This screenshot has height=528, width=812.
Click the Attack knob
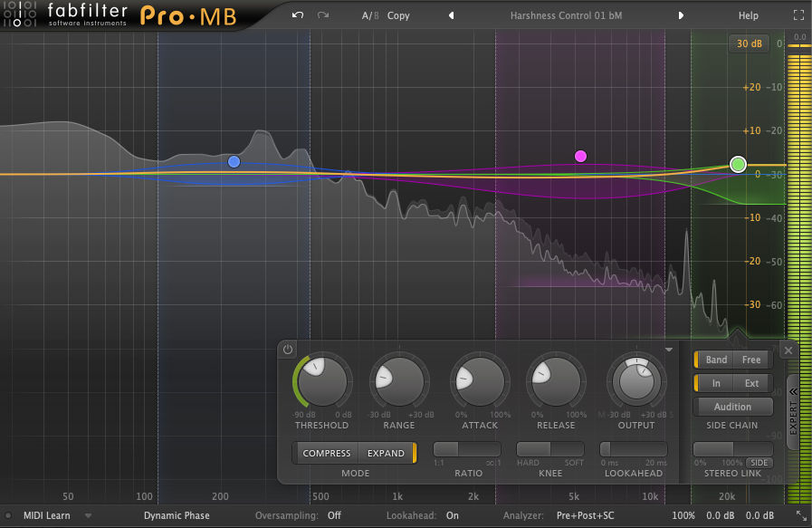(x=480, y=382)
